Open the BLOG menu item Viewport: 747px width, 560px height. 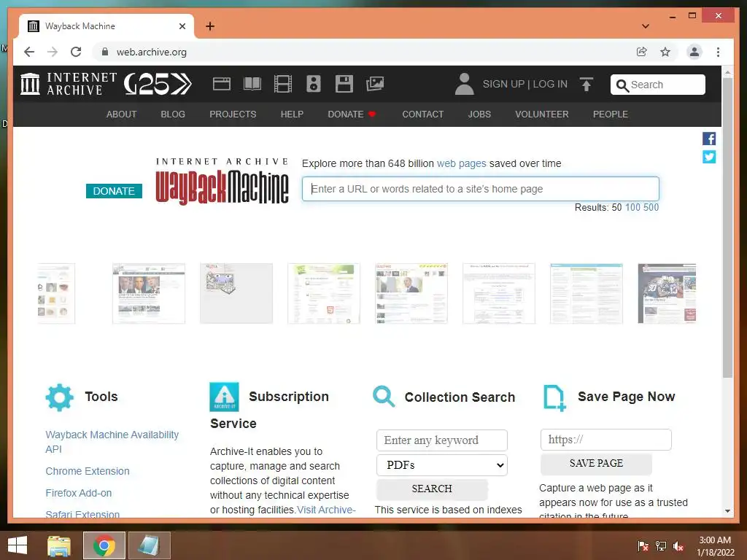[173, 114]
